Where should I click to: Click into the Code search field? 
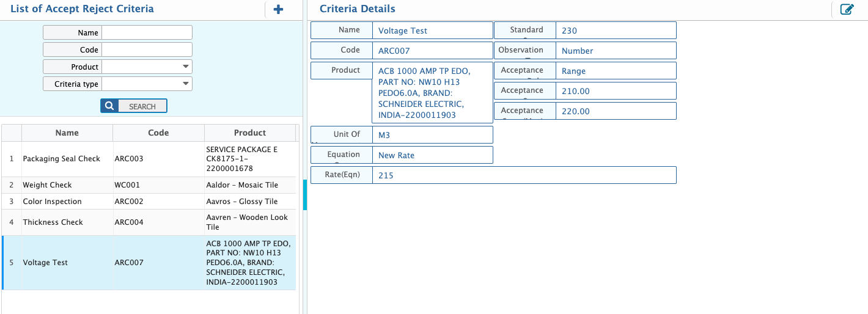(x=147, y=49)
